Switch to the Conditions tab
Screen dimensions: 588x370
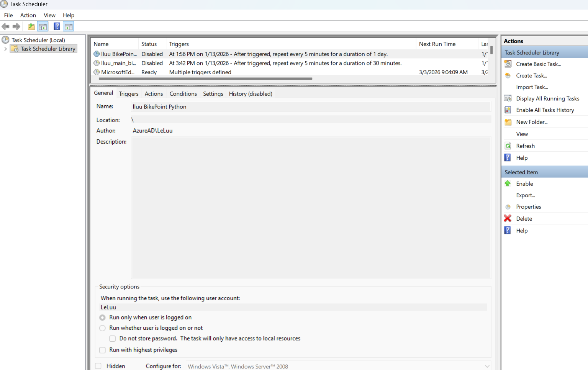point(183,94)
